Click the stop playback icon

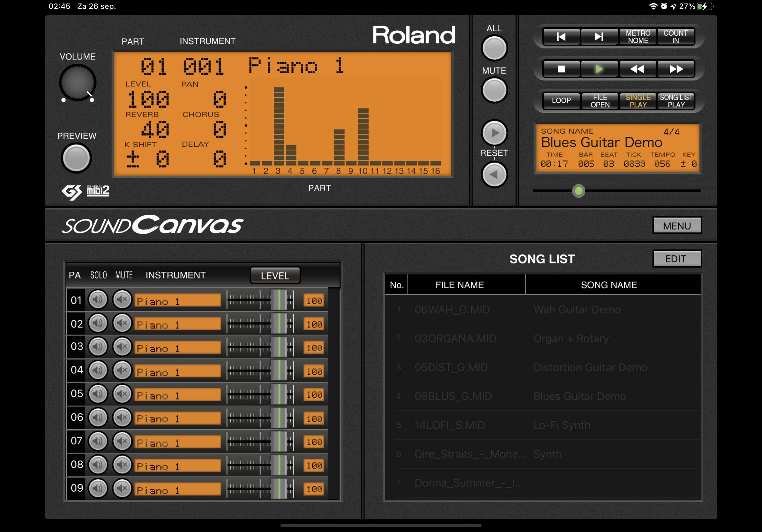pyautogui.click(x=561, y=69)
